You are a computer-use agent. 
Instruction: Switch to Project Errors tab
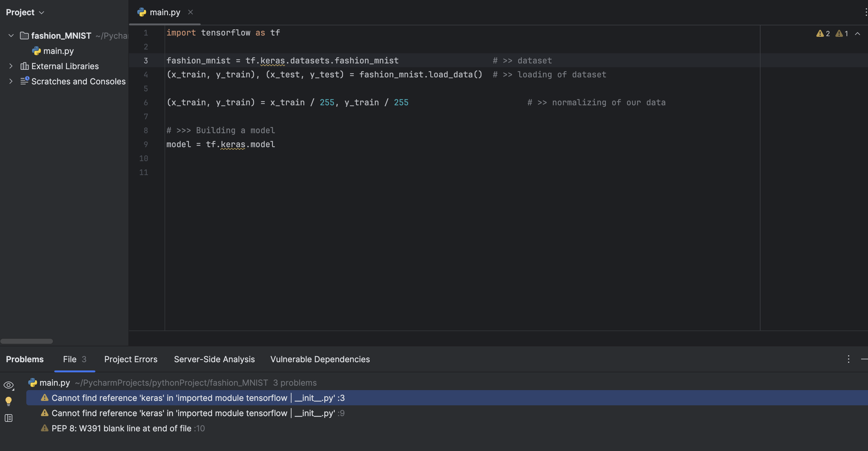(x=131, y=359)
